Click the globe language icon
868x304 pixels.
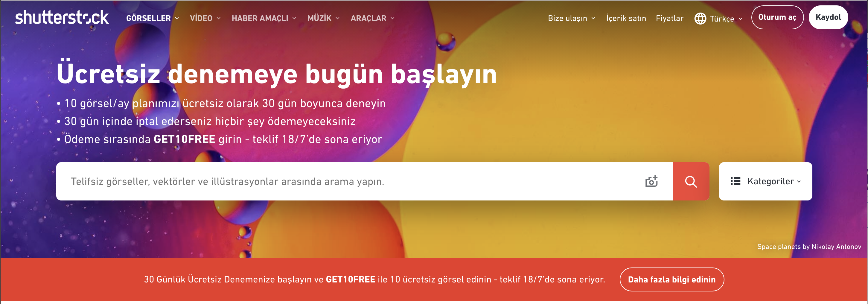coord(700,18)
